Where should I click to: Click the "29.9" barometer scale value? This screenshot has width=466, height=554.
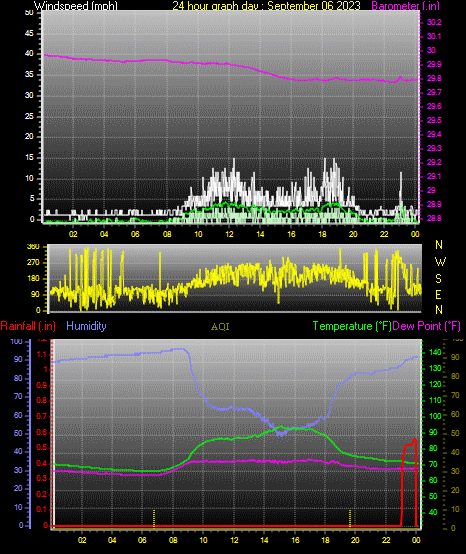[434, 64]
